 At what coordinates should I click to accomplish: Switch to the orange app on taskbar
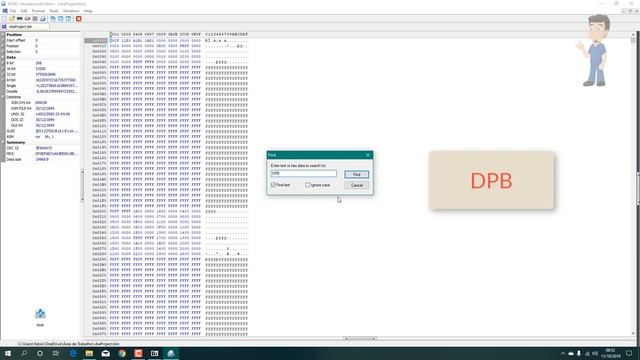tap(138, 353)
